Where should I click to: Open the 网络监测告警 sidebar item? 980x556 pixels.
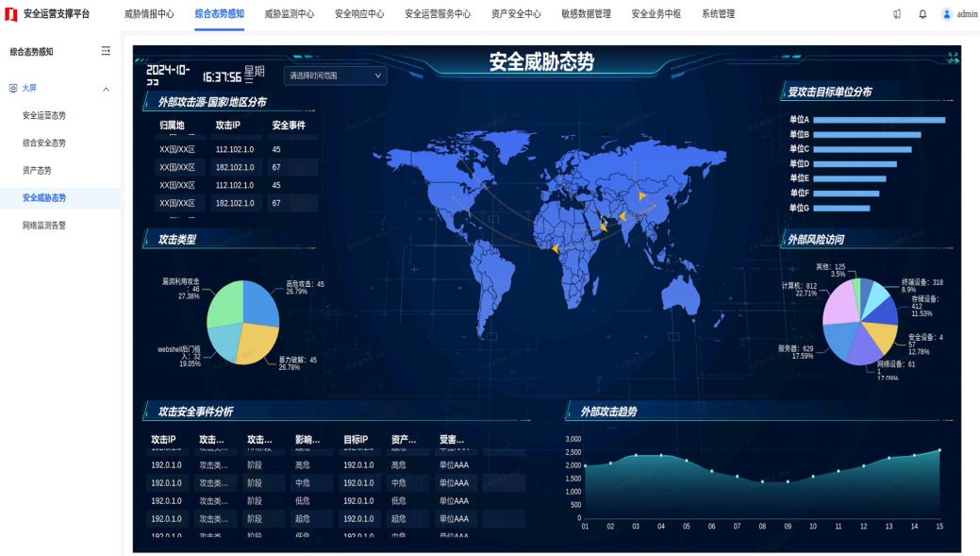click(44, 226)
